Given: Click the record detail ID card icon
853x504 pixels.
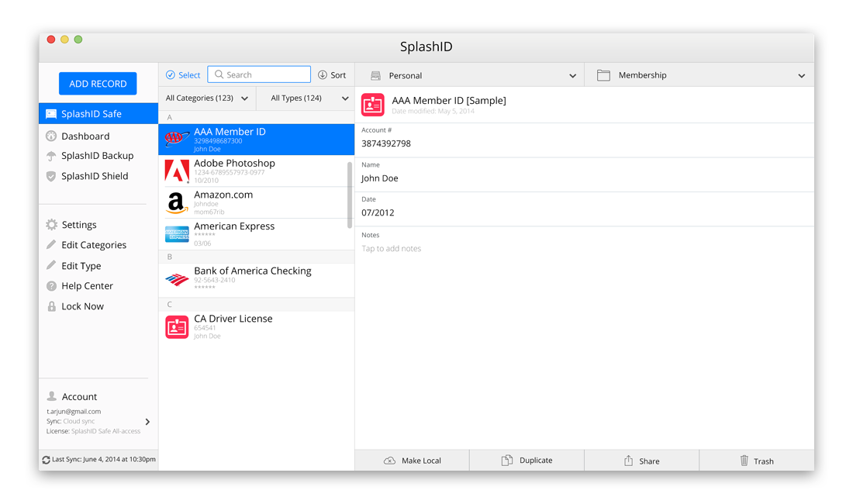Looking at the screenshot, I should coord(373,105).
